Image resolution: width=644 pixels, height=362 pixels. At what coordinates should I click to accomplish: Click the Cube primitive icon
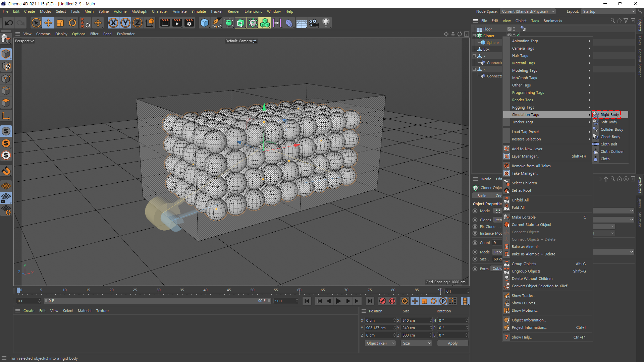(204, 23)
